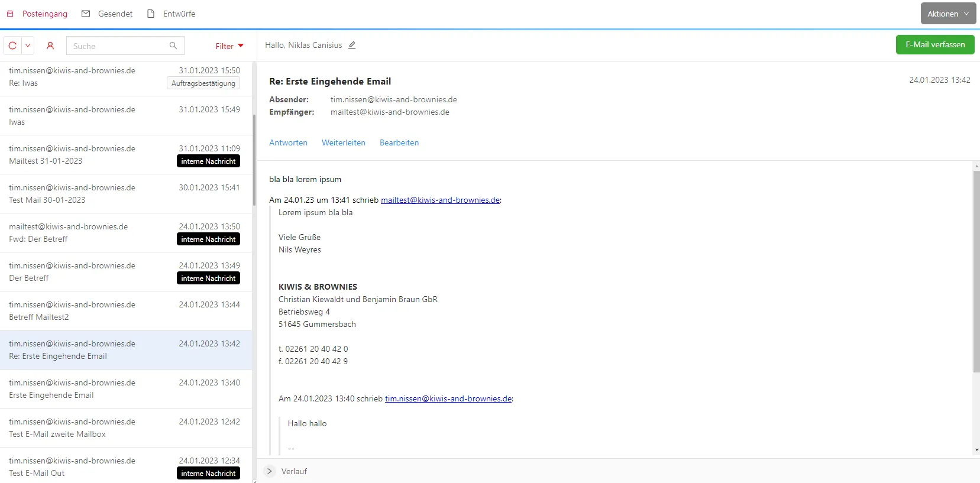Screen dimensions: 980x483
Task: Open the 'Der Betreff' email from 13:49
Action: (x=126, y=272)
